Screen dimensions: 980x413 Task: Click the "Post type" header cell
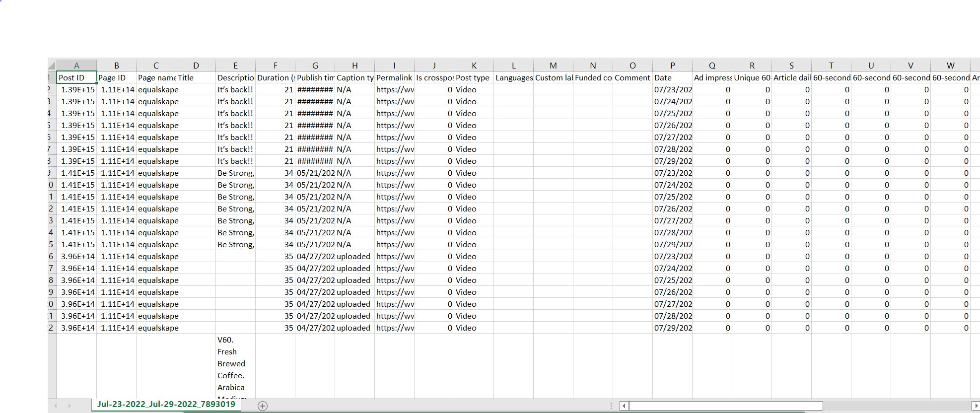[x=474, y=77]
